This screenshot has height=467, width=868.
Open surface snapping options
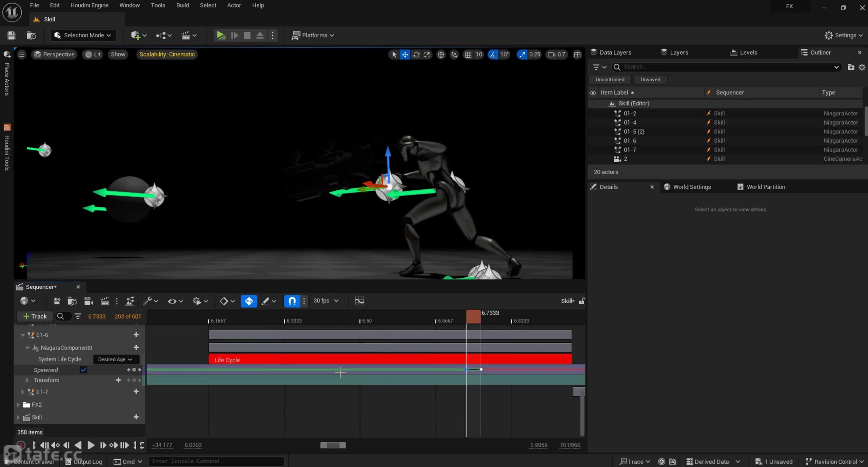(x=454, y=55)
